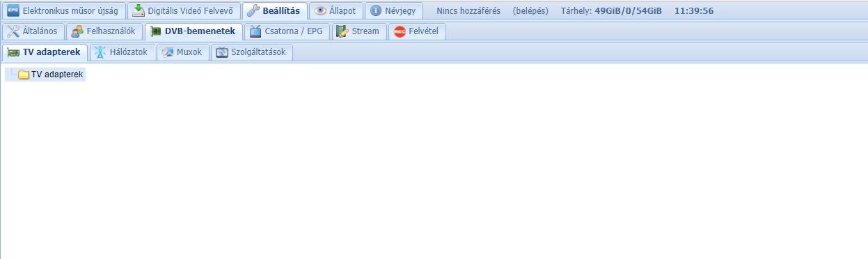
Task: Select the TV adapterek subtab
Action: (x=45, y=52)
